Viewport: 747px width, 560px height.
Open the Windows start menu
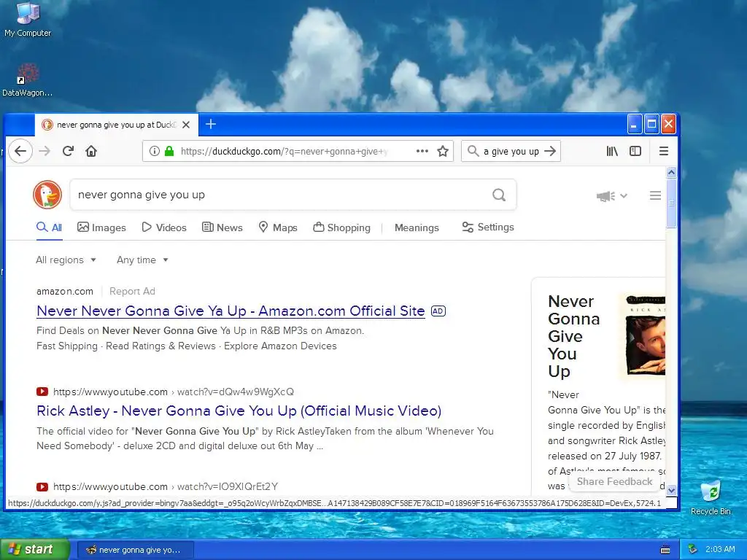34,550
